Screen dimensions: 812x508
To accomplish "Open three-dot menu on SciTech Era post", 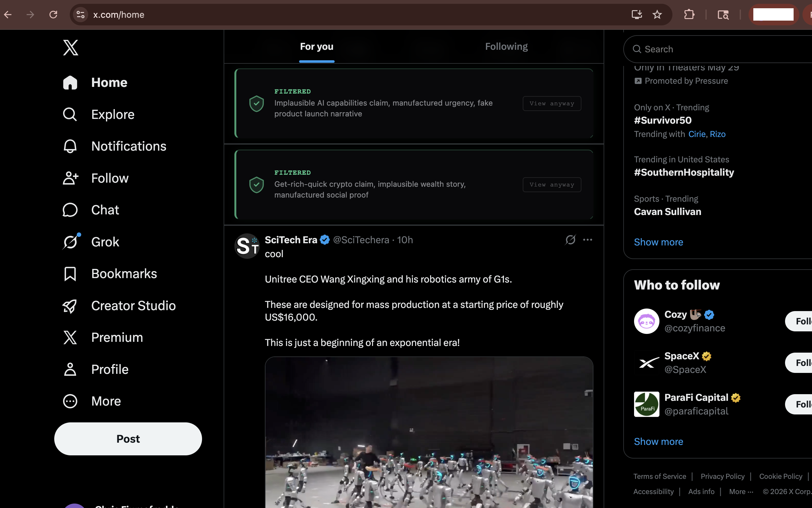I will coord(587,240).
